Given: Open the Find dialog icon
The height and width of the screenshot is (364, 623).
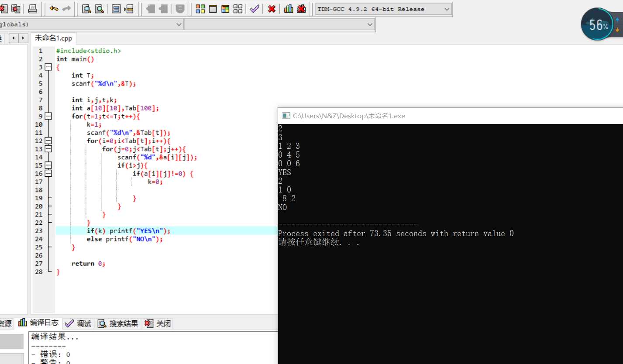Looking at the screenshot, I should (x=87, y=9).
